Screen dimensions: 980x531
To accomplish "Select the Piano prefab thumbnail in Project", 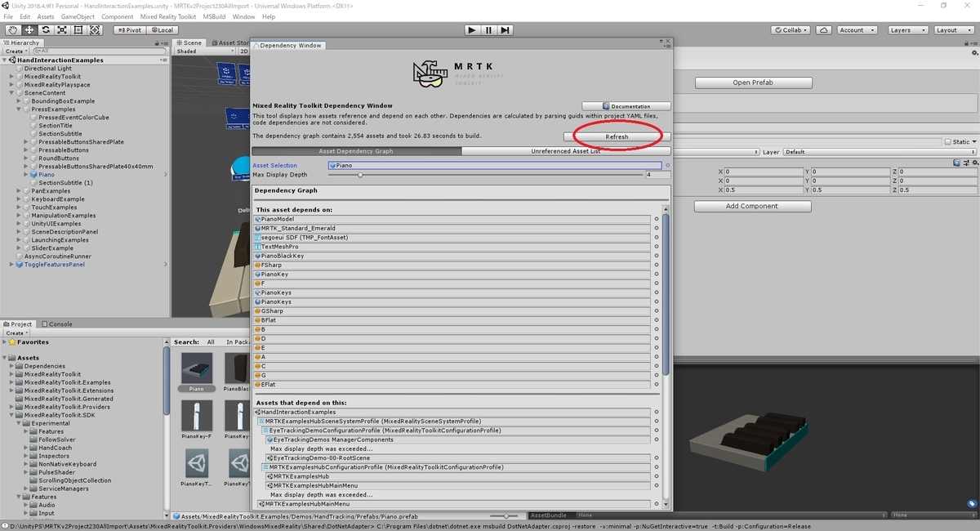I will click(x=197, y=368).
